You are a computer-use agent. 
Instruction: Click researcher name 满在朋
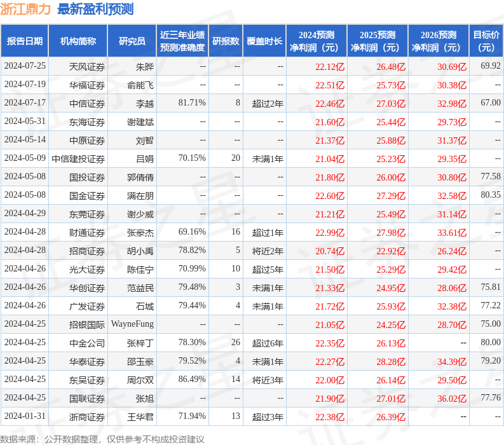tap(140, 196)
